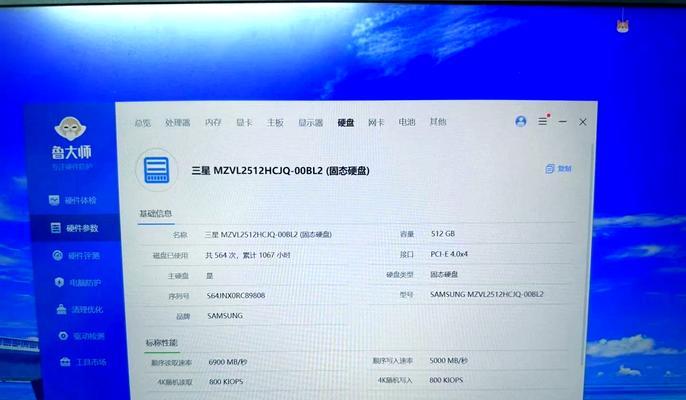This screenshot has width=686, height=400.
Task: Open 工具市场 in the sidebar
Action: click(83, 362)
